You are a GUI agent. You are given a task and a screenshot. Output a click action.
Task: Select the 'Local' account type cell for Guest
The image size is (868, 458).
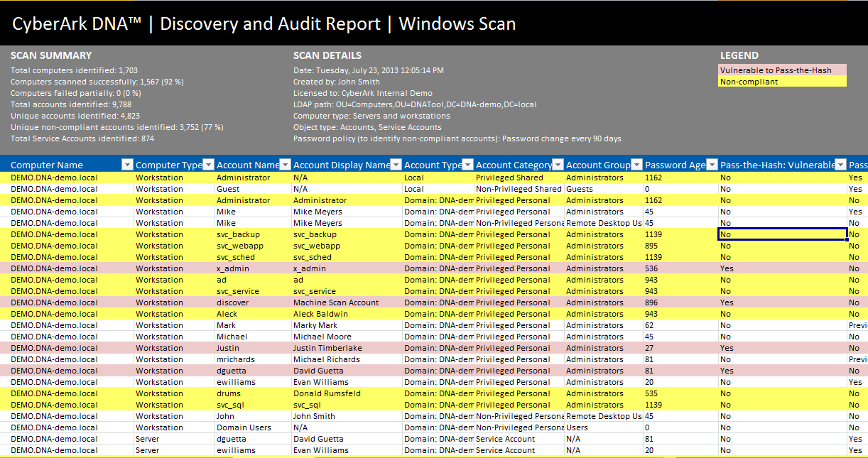click(438, 189)
